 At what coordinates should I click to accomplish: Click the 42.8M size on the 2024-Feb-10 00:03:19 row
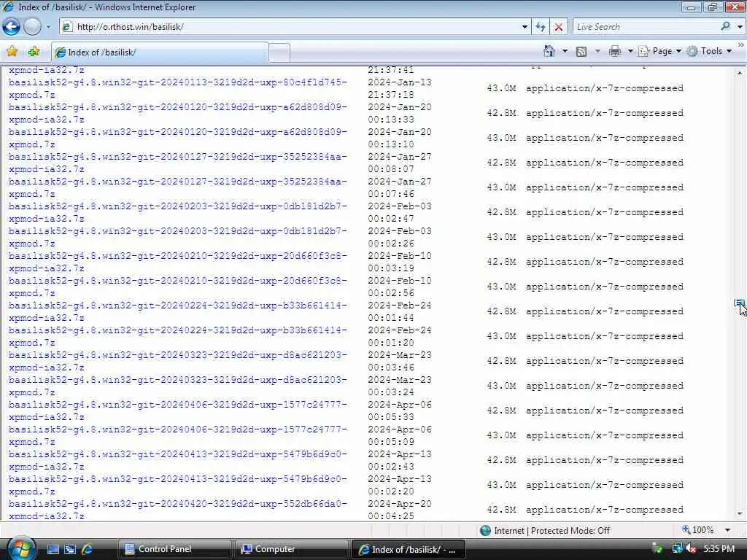click(501, 262)
